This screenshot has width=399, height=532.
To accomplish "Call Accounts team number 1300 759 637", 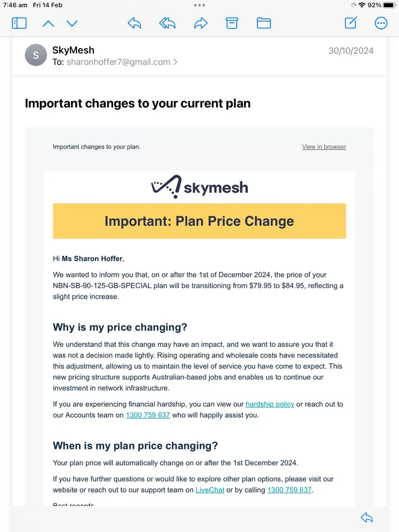I will tap(148, 415).
